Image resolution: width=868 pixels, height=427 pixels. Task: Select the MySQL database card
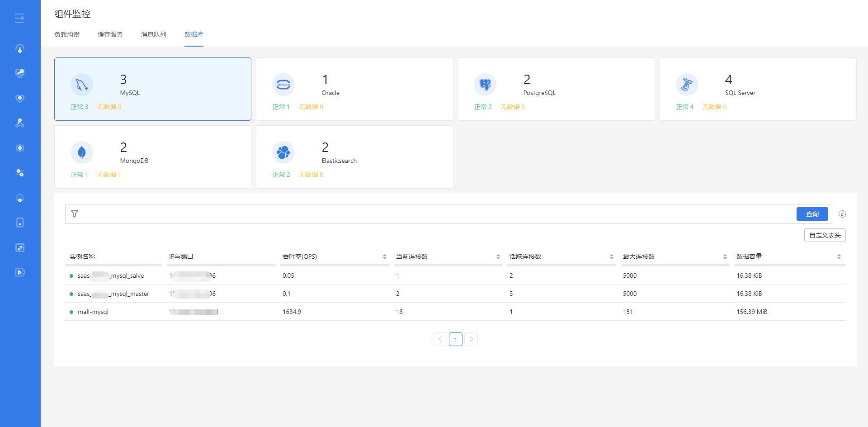tap(153, 89)
